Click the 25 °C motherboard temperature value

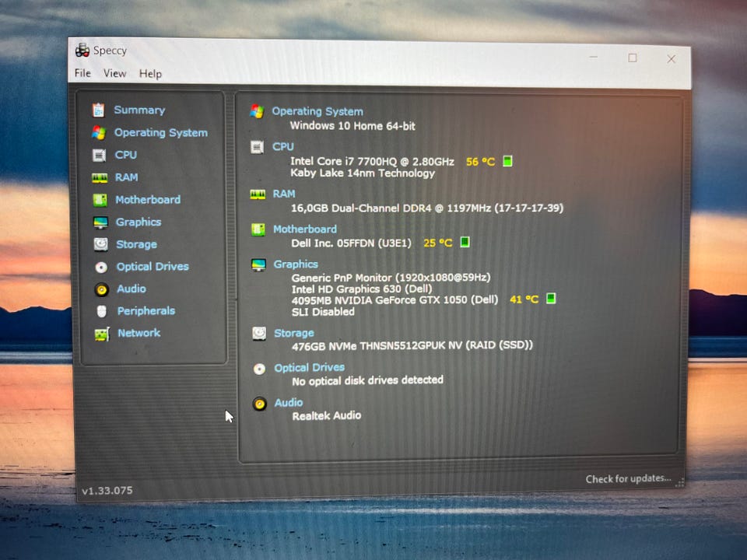[x=438, y=243]
